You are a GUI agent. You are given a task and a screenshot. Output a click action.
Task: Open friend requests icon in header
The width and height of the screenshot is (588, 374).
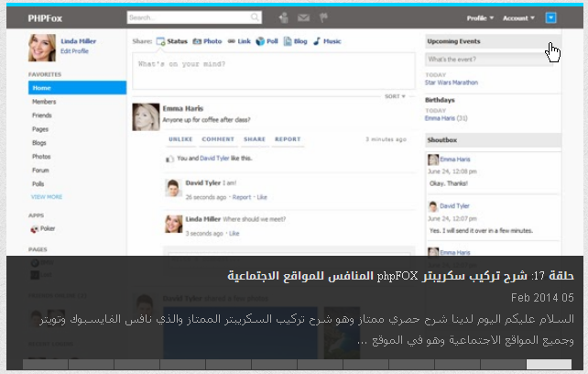point(284,17)
